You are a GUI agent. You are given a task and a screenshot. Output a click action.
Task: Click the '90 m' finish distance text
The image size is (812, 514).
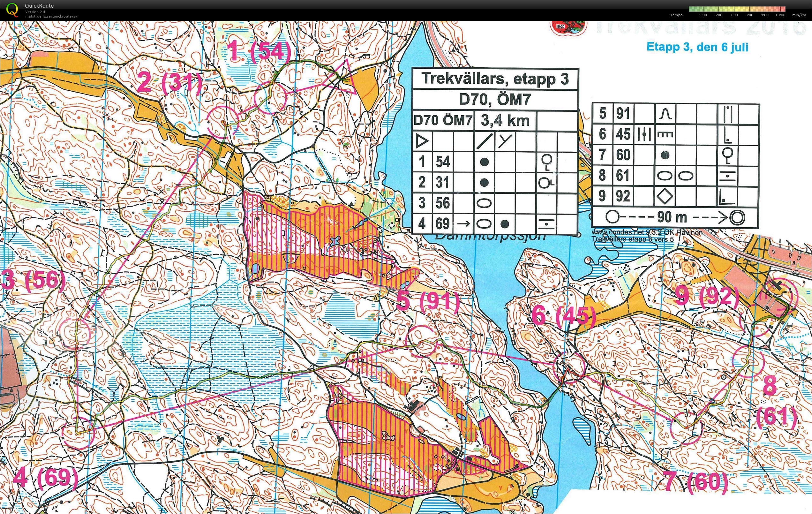tap(672, 217)
